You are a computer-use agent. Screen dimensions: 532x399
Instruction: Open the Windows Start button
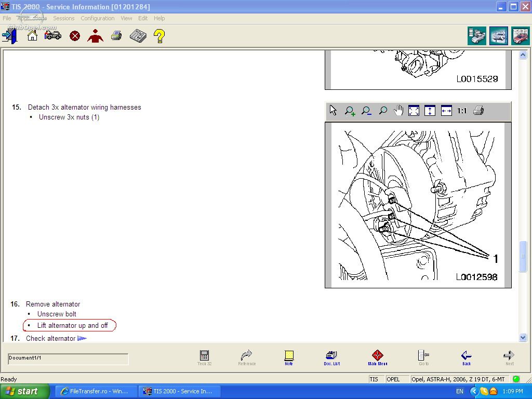click(x=25, y=391)
